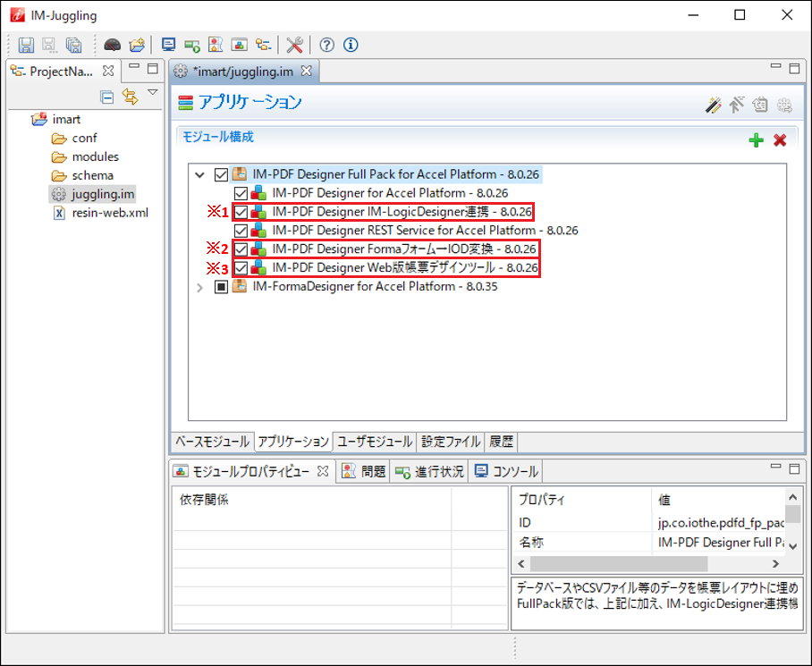Click the ID property value cell
812x666 pixels.
[720, 523]
